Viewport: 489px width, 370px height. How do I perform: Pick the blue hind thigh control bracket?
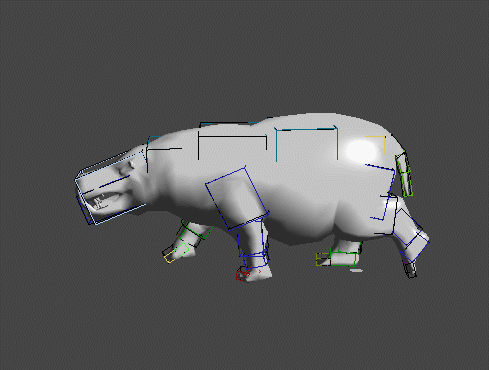click(382, 192)
